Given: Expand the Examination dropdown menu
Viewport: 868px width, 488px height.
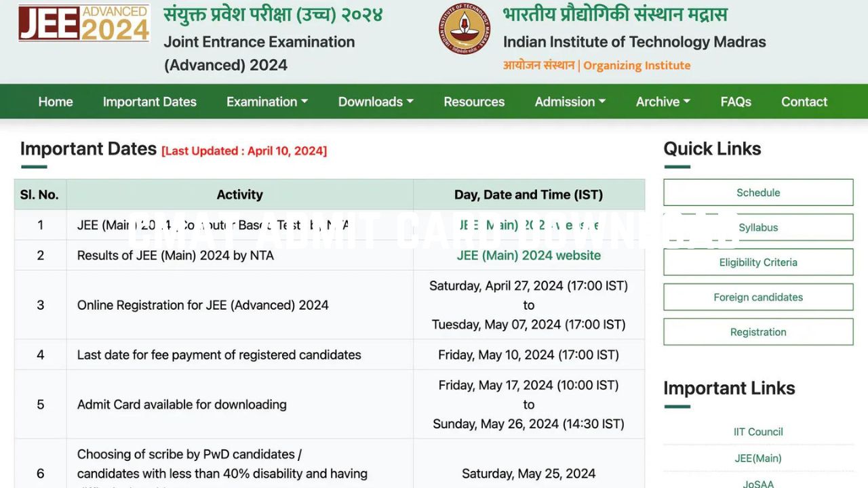Looking at the screenshot, I should pyautogui.click(x=267, y=102).
